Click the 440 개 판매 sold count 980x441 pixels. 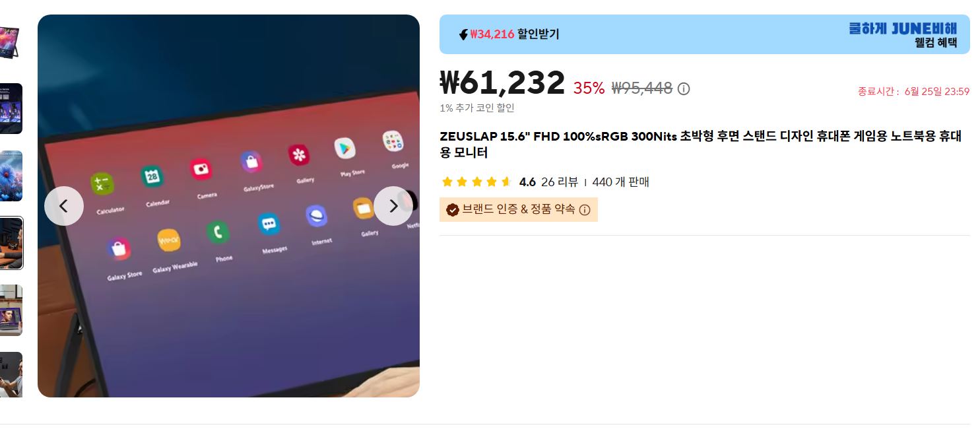621,182
